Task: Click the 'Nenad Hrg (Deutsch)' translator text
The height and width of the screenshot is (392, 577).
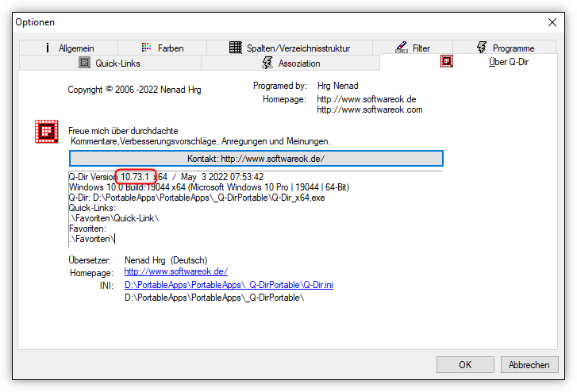Action: [x=166, y=260]
